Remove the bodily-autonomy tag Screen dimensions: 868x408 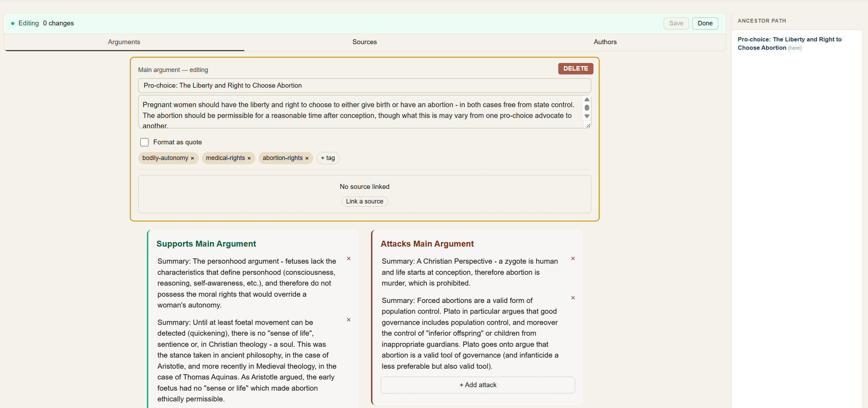click(192, 158)
